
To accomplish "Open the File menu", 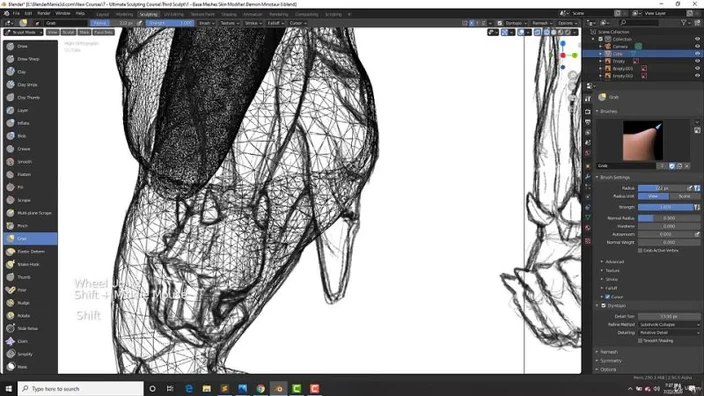I will pos(16,13).
